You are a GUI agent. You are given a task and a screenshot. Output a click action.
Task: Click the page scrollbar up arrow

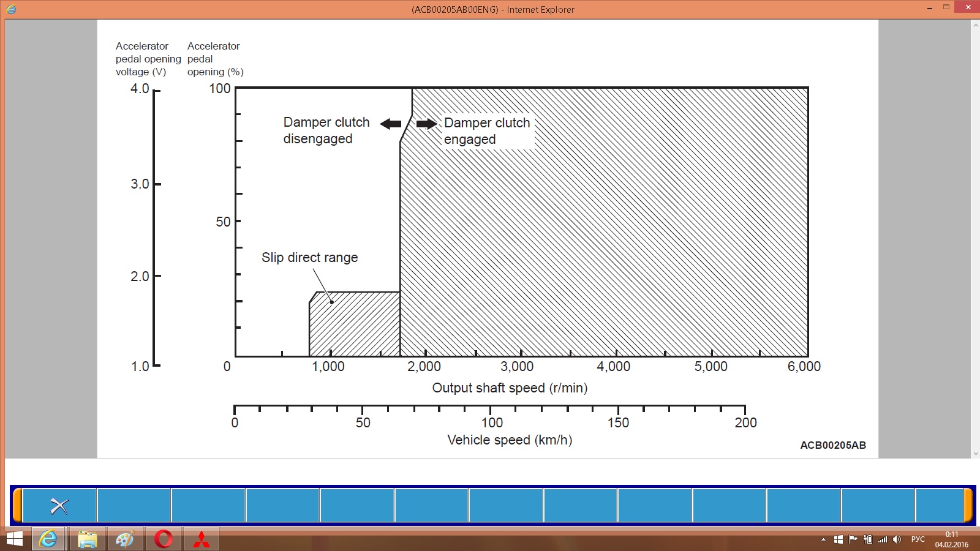tap(975, 25)
